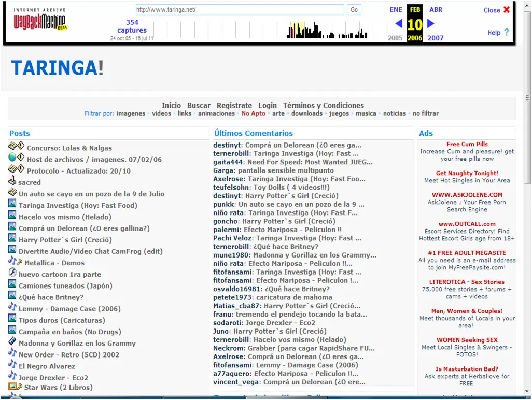Go to next capture blue arrow
This screenshot has width=532, height=400.
pyautogui.click(x=431, y=24)
